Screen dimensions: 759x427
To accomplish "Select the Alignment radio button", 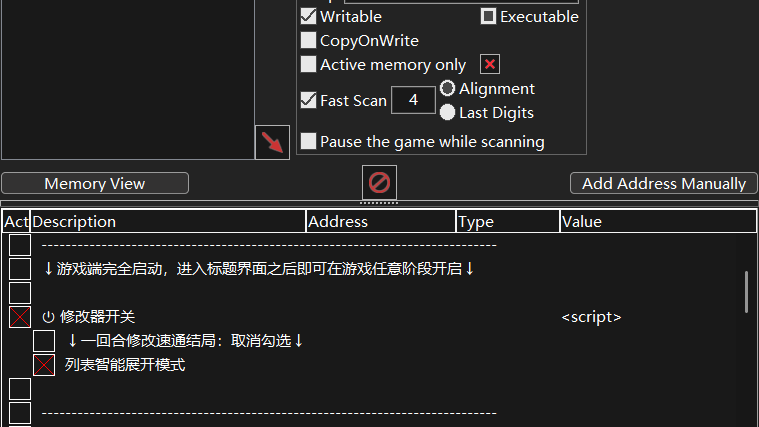I will [x=447, y=88].
